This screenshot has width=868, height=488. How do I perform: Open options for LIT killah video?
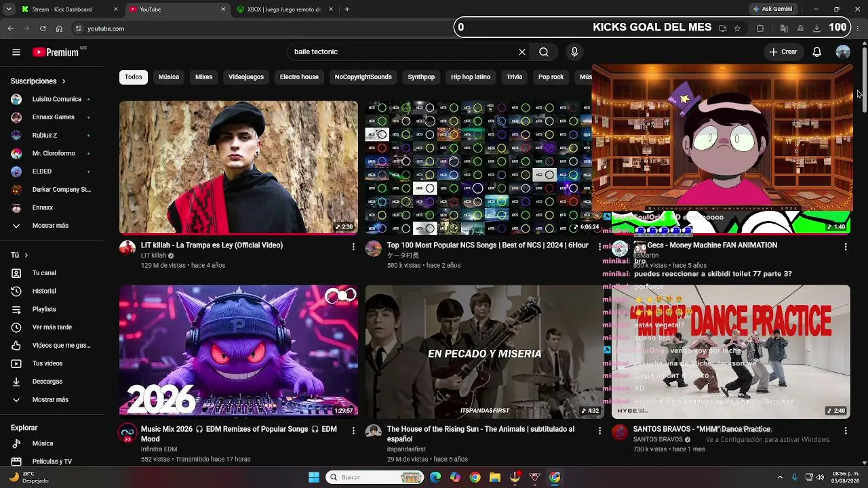(353, 247)
